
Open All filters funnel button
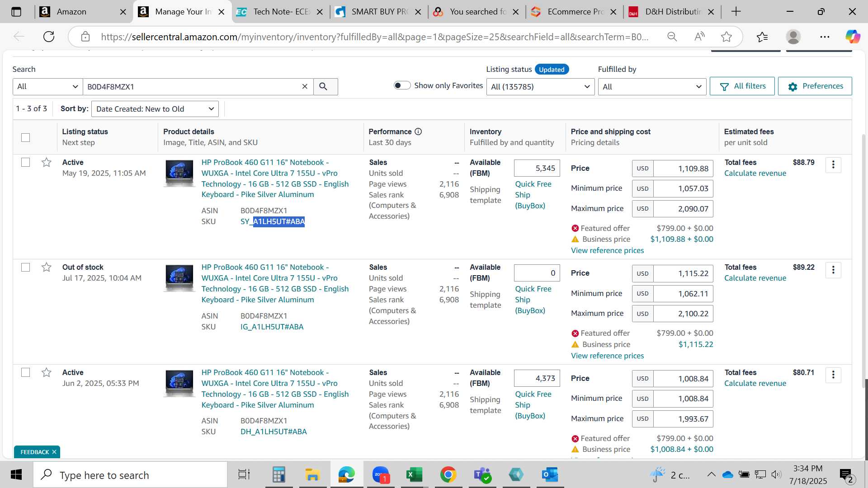point(742,86)
